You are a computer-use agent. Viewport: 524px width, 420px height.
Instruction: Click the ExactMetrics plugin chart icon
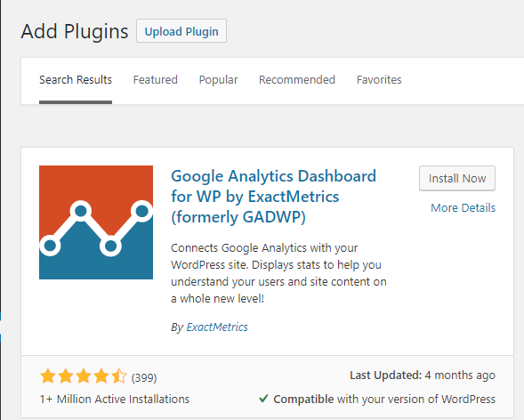click(x=96, y=222)
